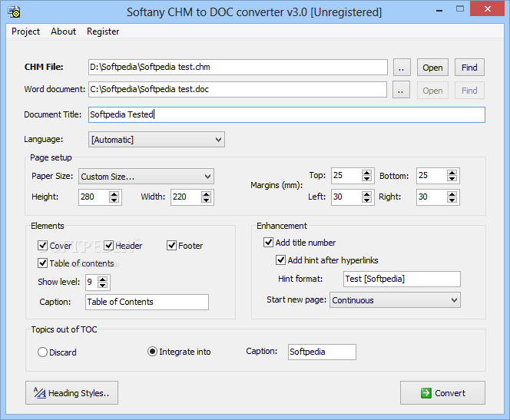The image size is (510, 420).
Task: Click the Show level value field
Action: coord(91,282)
